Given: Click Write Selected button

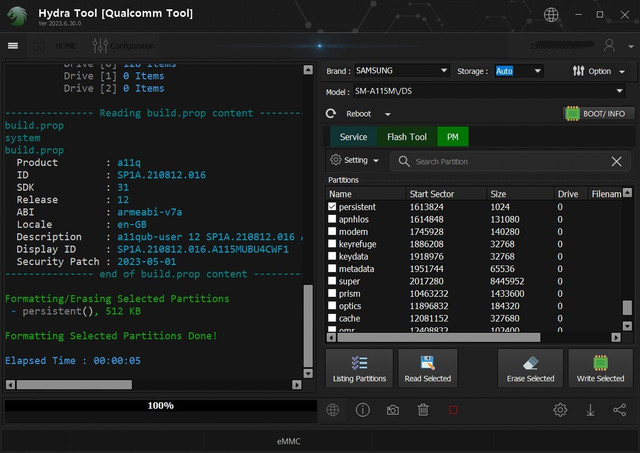Looking at the screenshot, I should [600, 368].
